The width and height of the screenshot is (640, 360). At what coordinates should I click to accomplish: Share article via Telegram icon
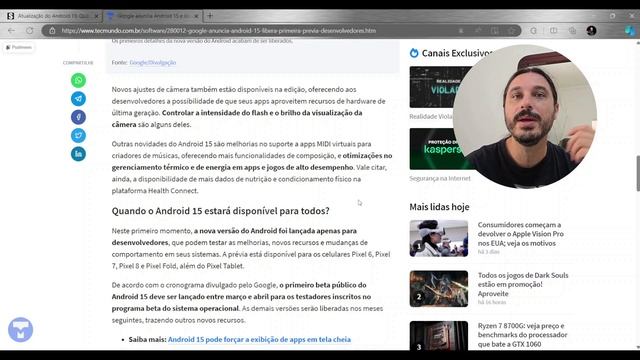pyautogui.click(x=78, y=98)
